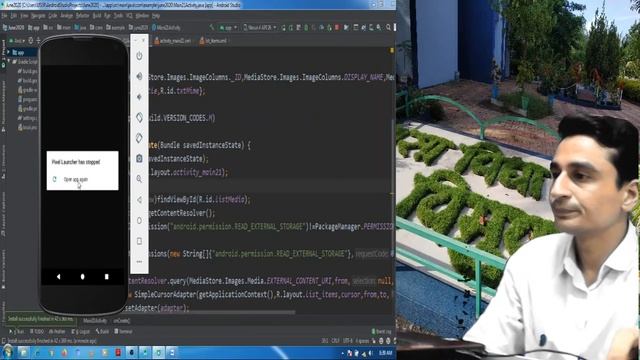The image size is (640, 360).
Task: Switch to activity_main21.xml editor tab
Action: (x=173, y=41)
